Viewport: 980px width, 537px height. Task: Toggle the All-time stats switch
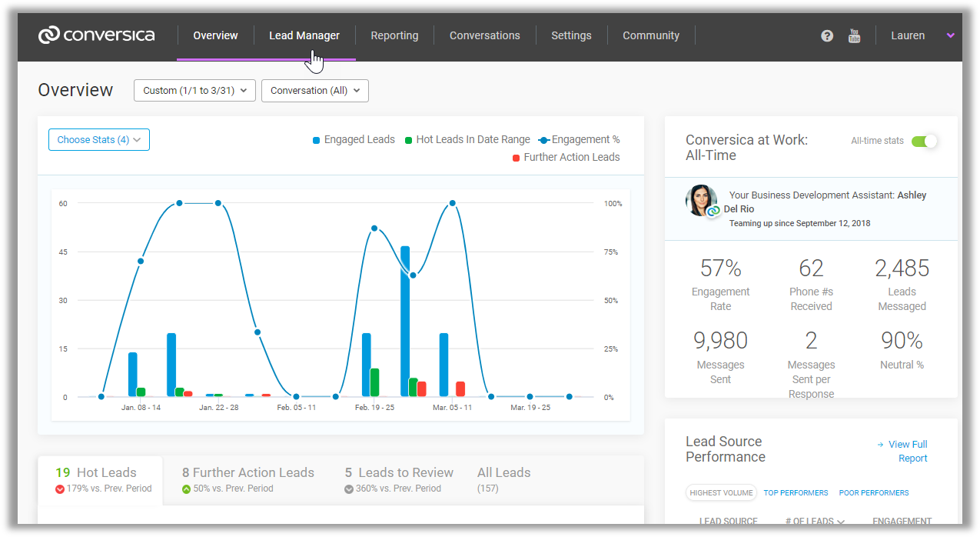point(925,141)
